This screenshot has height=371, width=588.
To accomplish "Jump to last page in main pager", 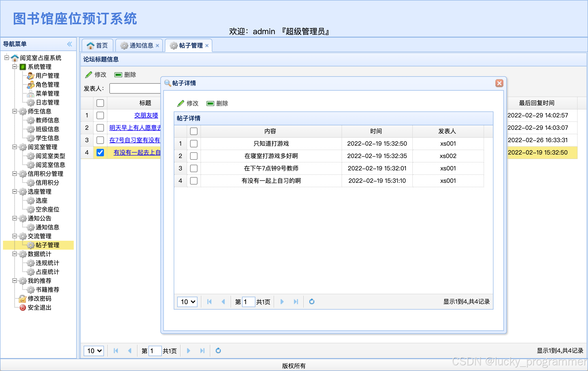I will click(x=202, y=350).
